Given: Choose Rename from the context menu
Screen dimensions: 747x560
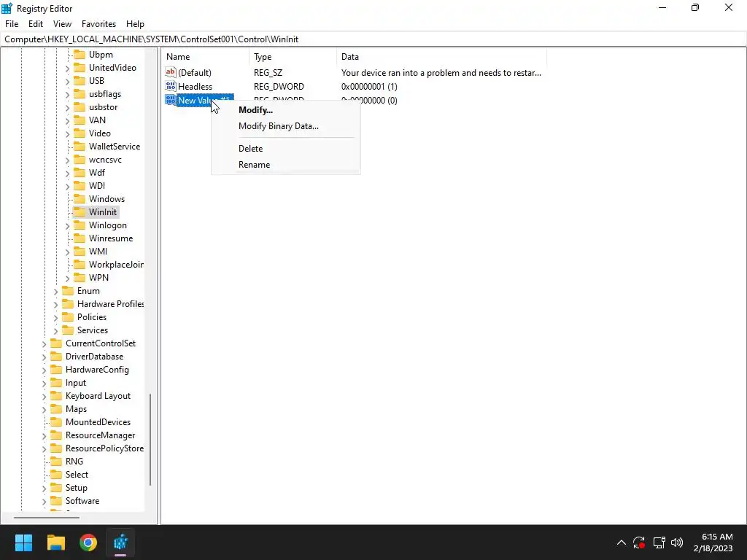Looking at the screenshot, I should coord(286,165).
